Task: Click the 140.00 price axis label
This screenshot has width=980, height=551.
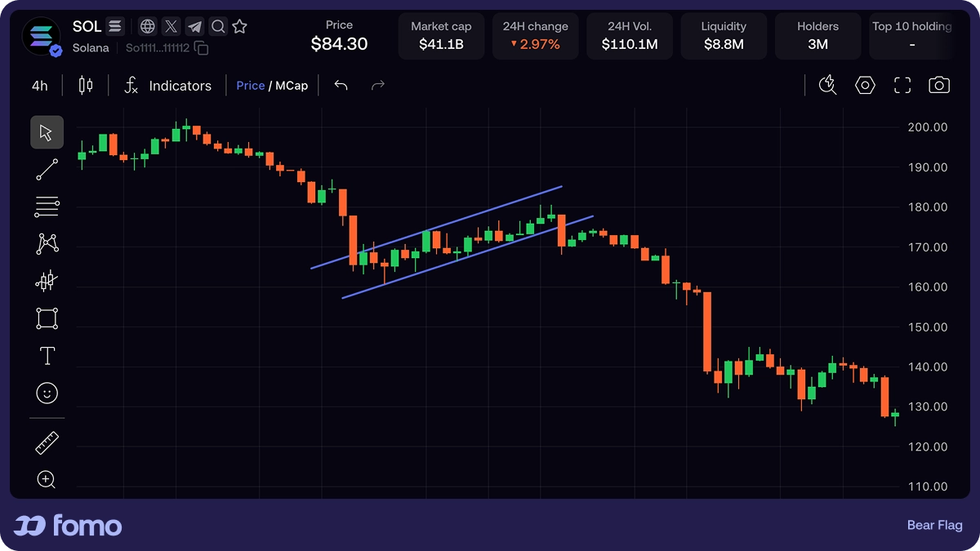Action: 928,367
